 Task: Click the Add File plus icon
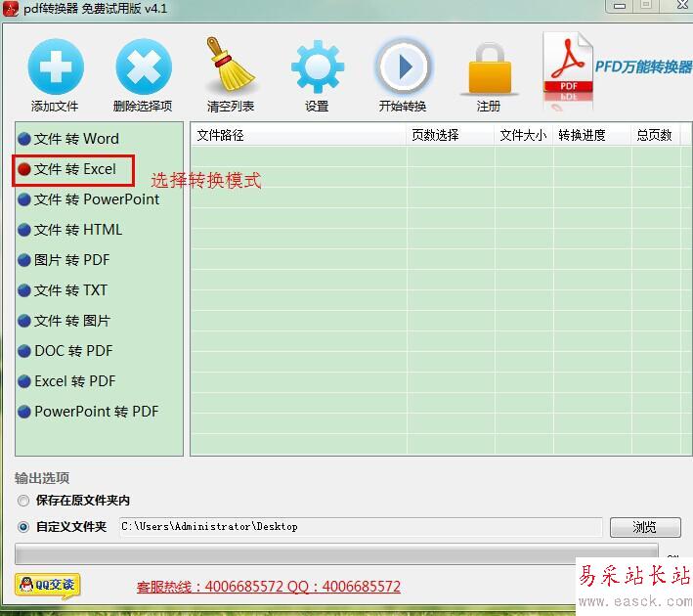[x=56, y=66]
